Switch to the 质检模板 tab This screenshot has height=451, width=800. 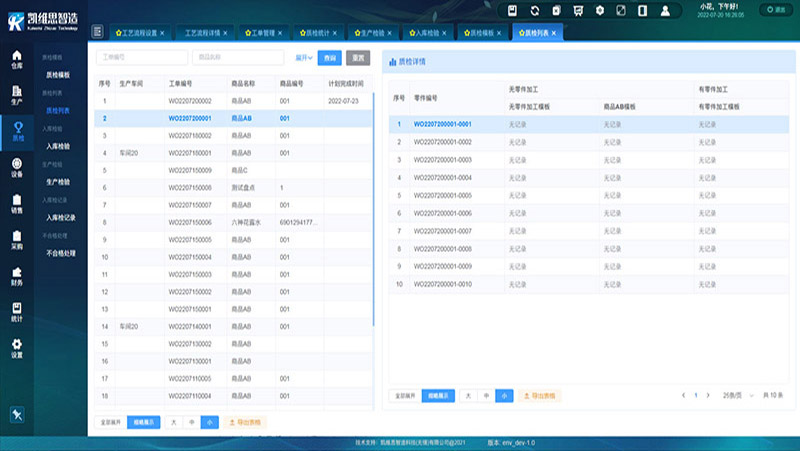[x=482, y=33]
